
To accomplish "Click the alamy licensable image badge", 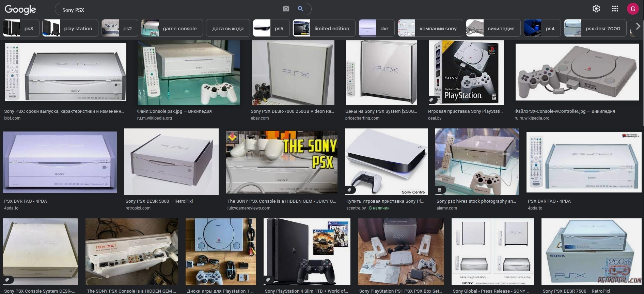I will [x=440, y=190].
